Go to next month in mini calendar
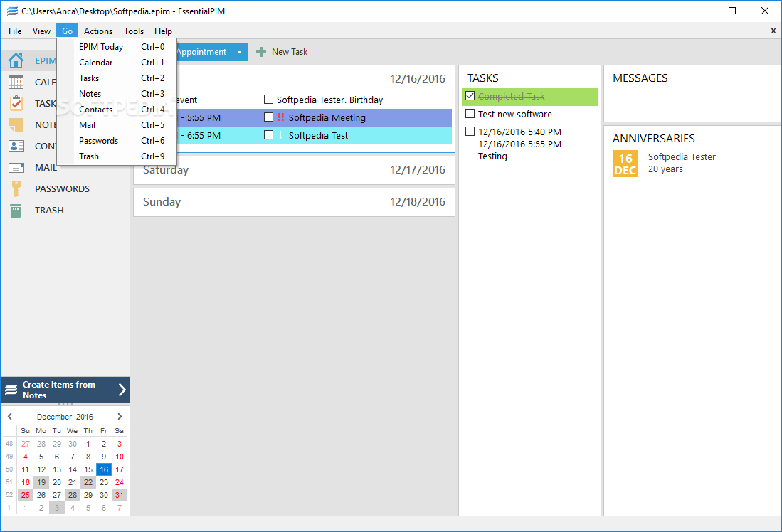The height and width of the screenshot is (532, 782). pos(120,416)
